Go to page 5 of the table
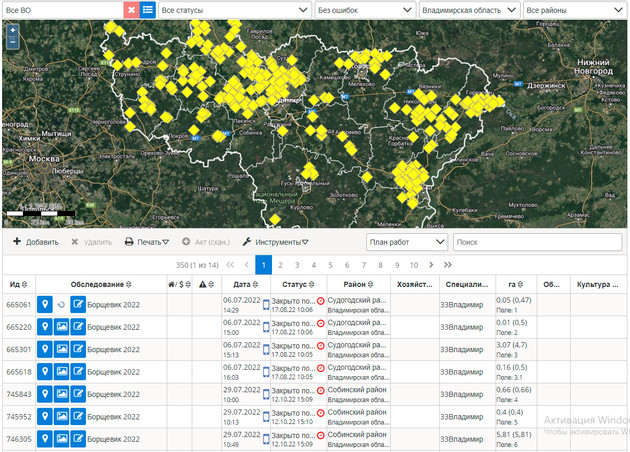The image size is (630, 452). (x=331, y=265)
